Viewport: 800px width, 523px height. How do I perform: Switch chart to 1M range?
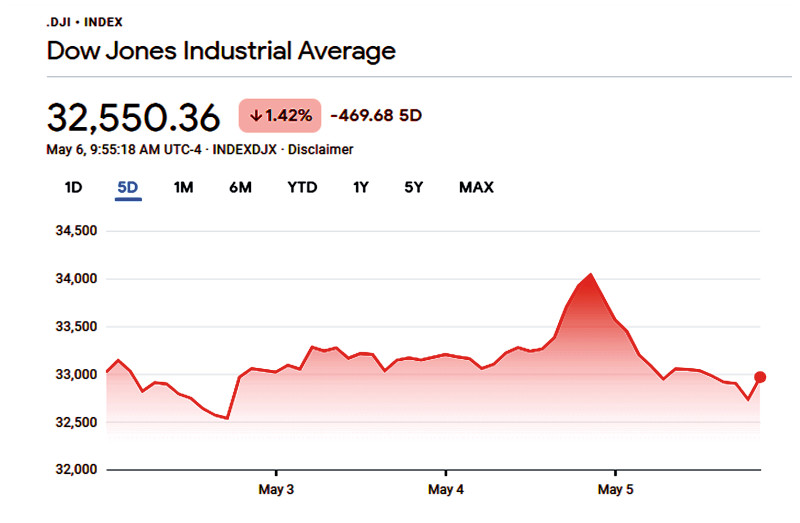(x=183, y=187)
